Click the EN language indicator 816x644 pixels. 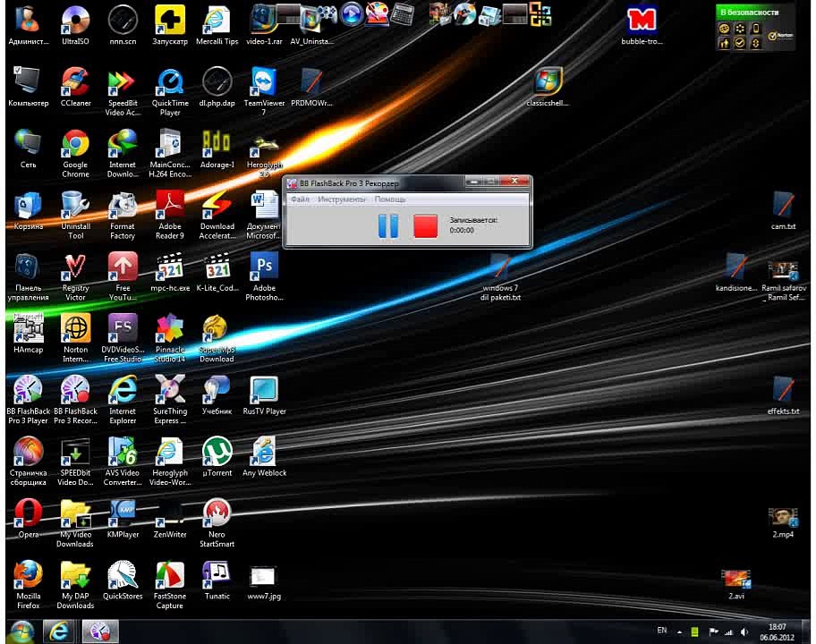pyautogui.click(x=661, y=630)
